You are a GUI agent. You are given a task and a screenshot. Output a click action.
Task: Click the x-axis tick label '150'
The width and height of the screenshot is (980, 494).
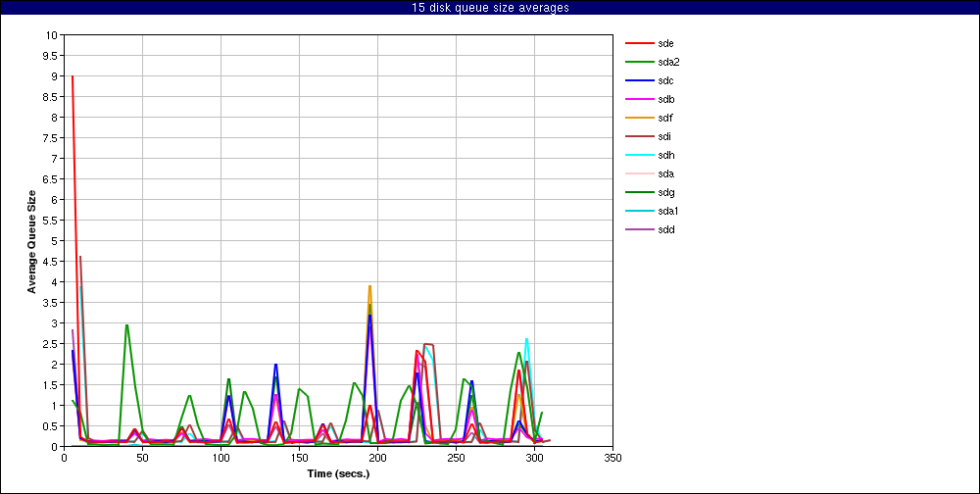click(x=299, y=458)
